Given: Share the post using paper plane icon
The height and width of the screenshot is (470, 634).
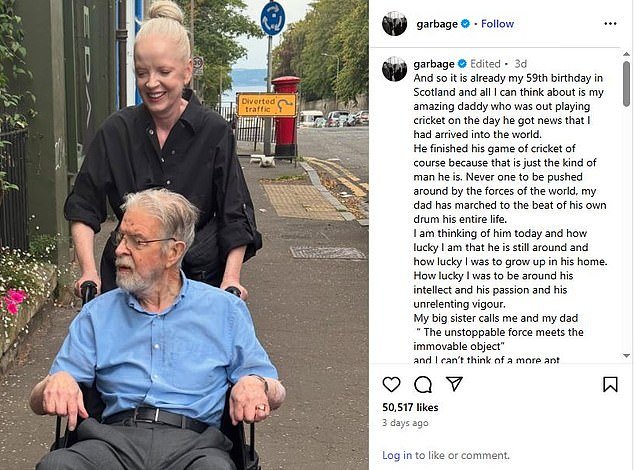Looking at the screenshot, I should tap(454, 384).
